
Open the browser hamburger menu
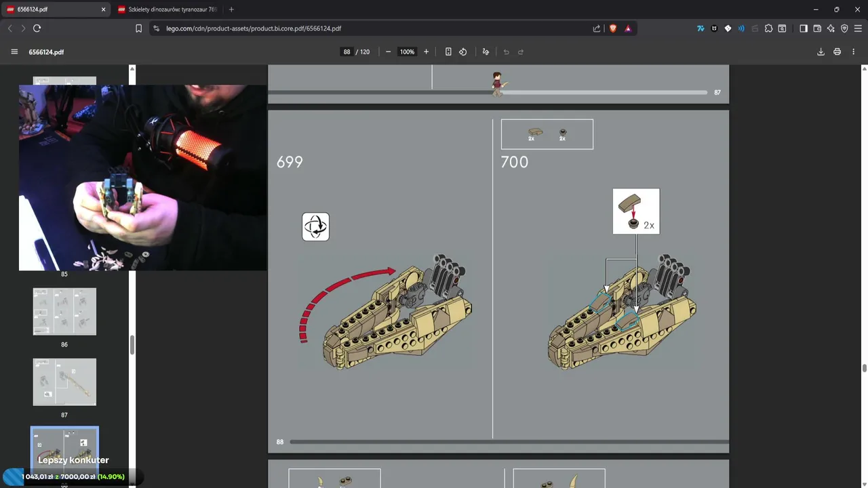tap(858, 28)
